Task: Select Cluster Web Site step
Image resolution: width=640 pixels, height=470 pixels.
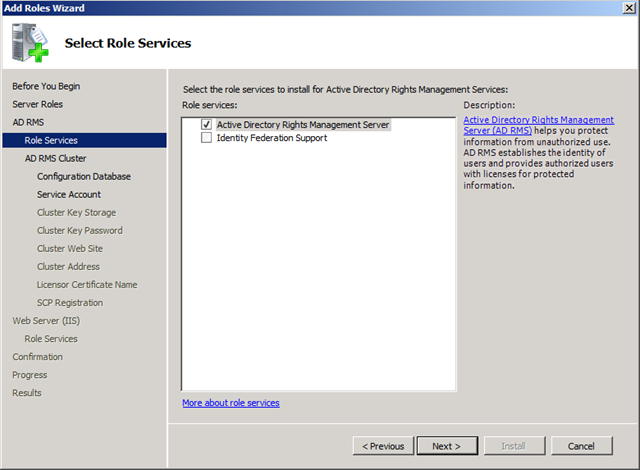Action: pos(70,248)
